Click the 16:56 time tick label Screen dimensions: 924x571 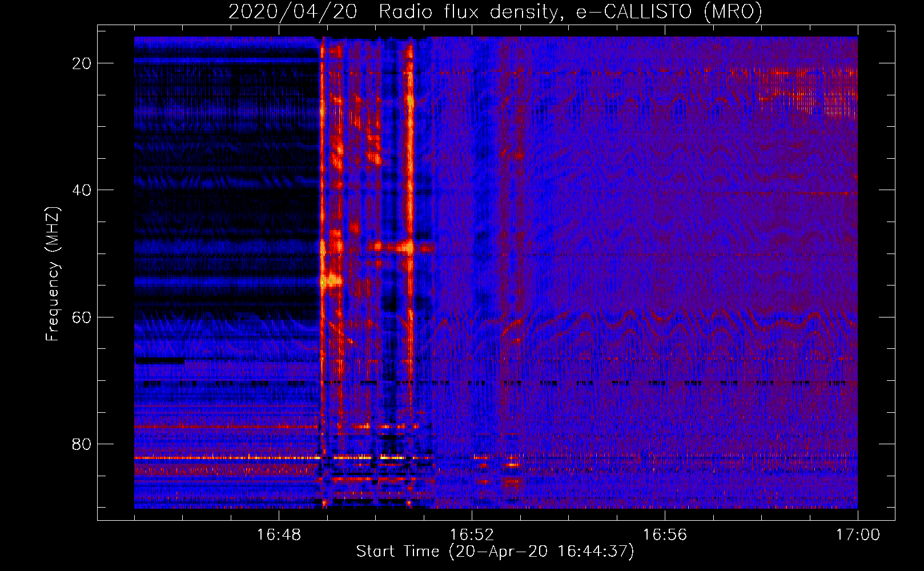665,535
